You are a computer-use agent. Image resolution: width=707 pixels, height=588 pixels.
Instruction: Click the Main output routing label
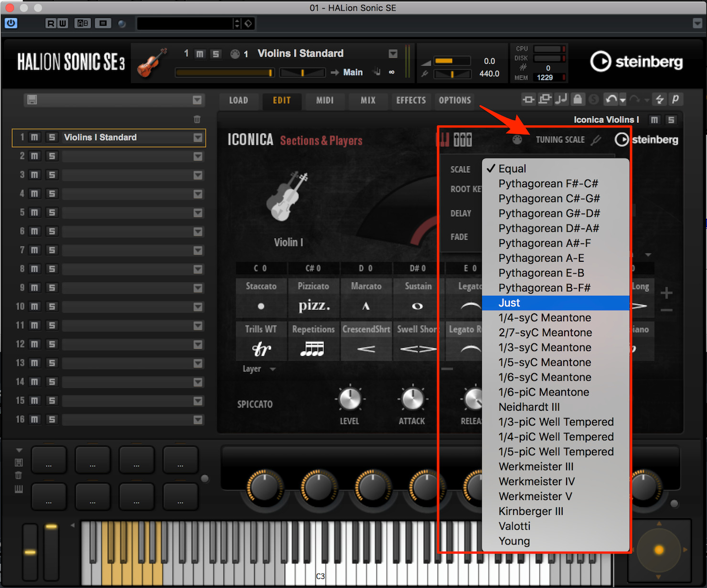(x=353, y=72)
